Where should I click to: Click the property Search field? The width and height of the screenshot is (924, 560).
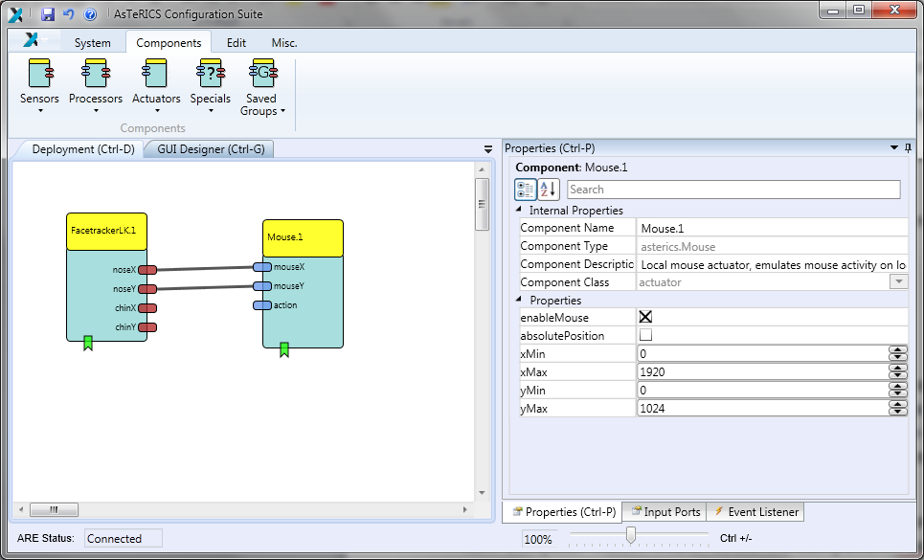[x=733, y=190]
